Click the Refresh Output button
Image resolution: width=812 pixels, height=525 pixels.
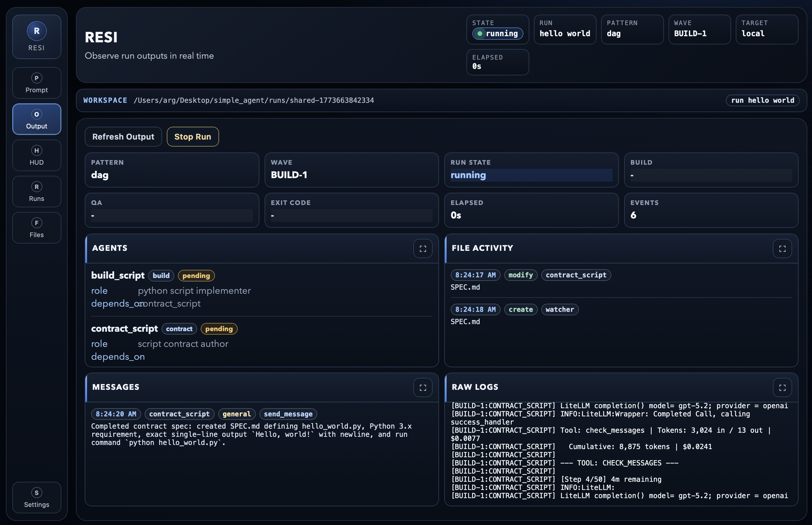[x=123, y=136]
